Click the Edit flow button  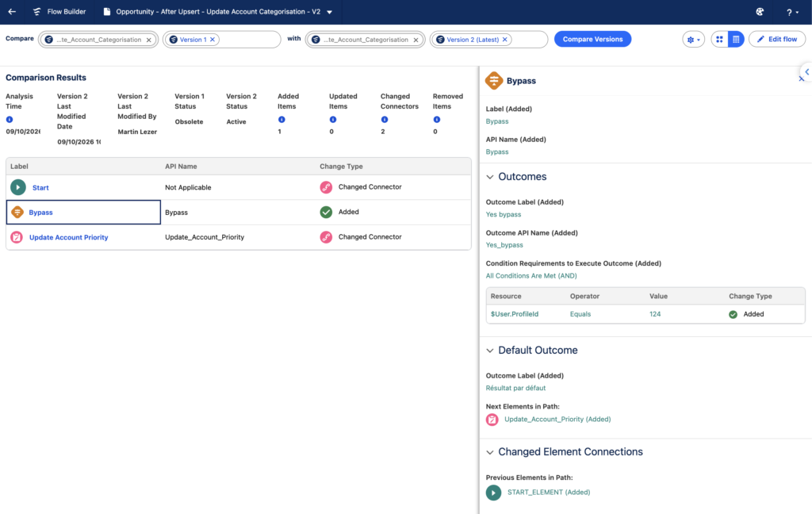point(777,40)
